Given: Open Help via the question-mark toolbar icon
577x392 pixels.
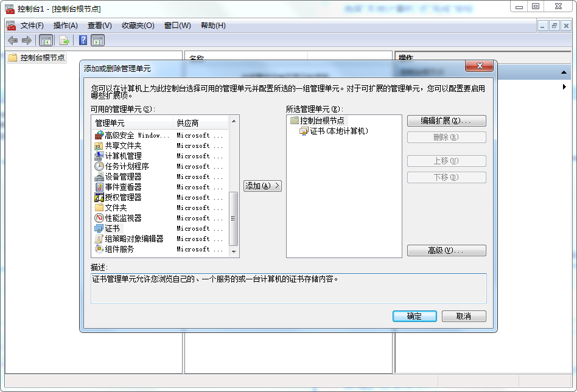Looking at the screenshot, I should [x=83, y=40].
